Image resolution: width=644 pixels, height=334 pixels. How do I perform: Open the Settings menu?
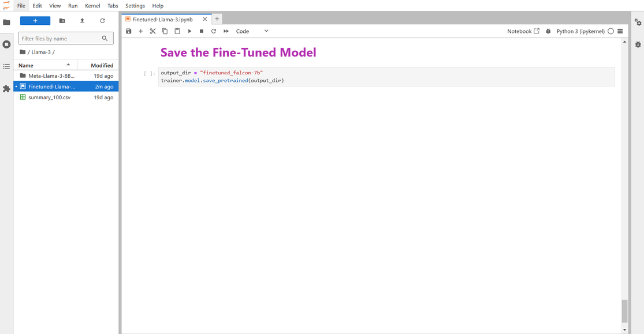coord(135,6)
